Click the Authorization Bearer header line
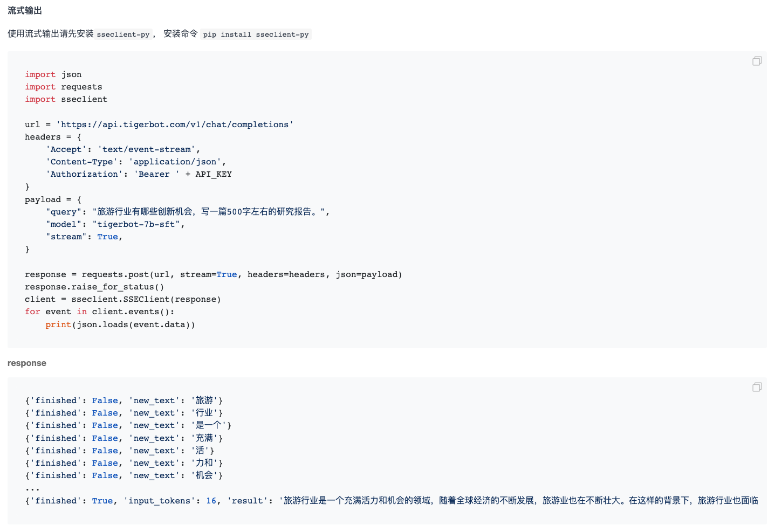 coord(139,174)
